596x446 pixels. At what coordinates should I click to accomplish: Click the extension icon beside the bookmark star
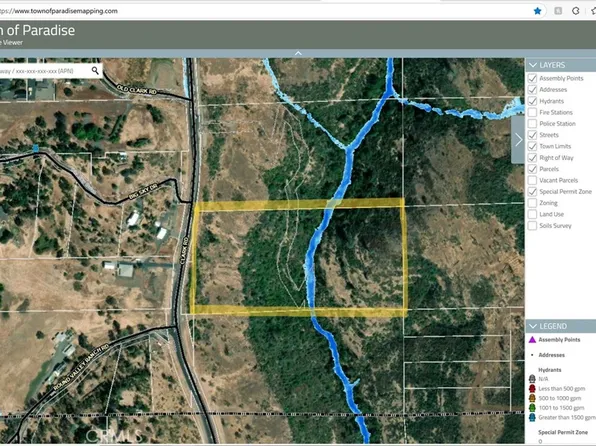[x=558, y=11]
